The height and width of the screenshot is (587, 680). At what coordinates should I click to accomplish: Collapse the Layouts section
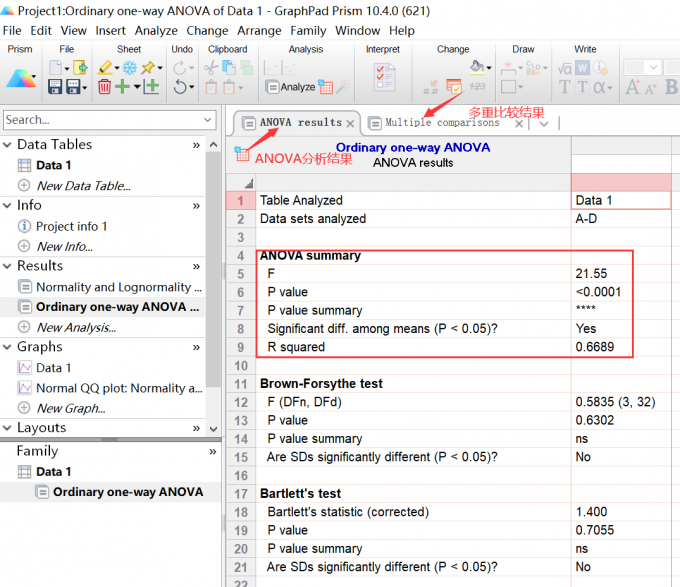click(x=7, y=428)
